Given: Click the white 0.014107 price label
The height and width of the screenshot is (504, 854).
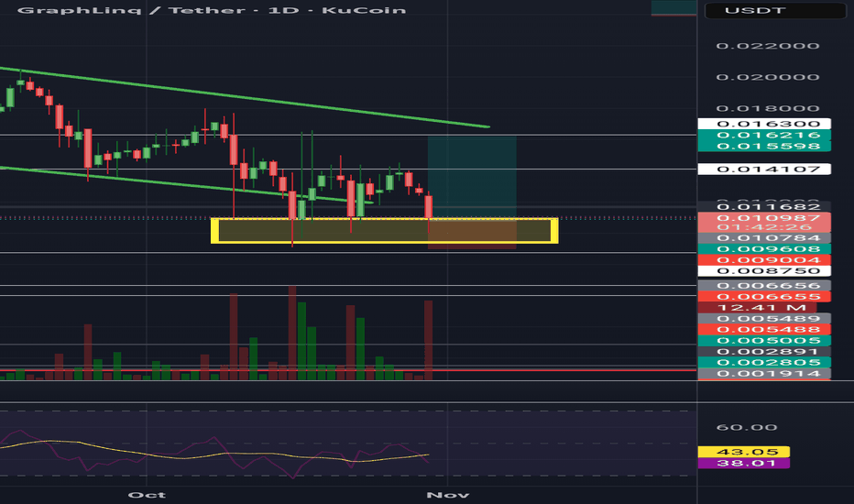Looking at the screenshot, I should pyautogui.click(x=764, y=169).
